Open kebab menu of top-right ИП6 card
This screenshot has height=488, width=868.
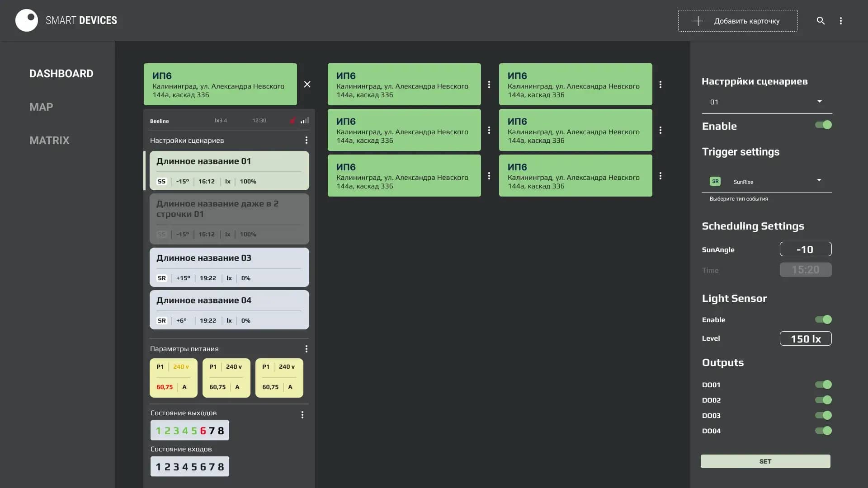660,84
